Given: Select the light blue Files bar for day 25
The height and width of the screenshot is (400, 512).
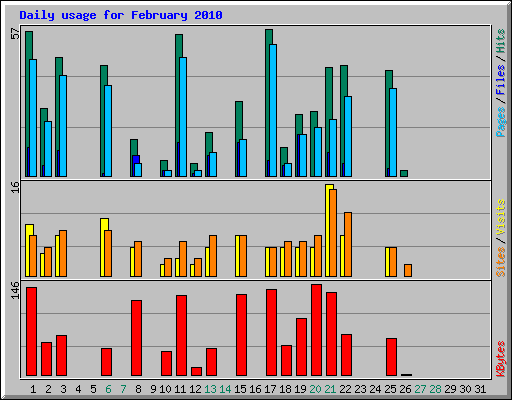Looking at the screenshot, I should coord(393,132).
